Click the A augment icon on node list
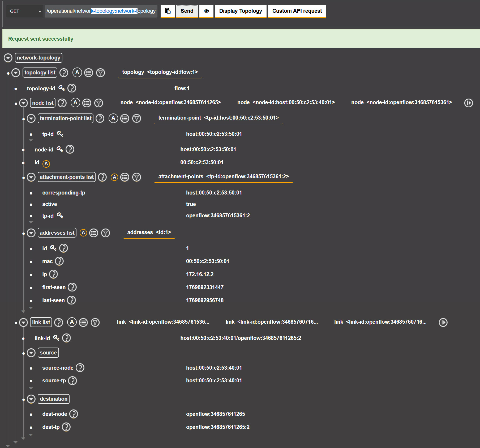 tap(75, 103)
